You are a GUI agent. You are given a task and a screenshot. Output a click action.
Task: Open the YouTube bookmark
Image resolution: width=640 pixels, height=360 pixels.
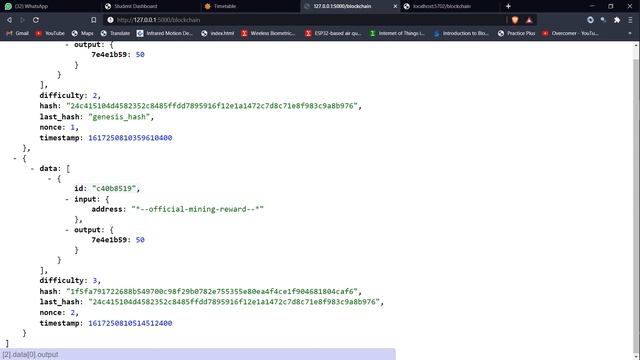[50, 33]
